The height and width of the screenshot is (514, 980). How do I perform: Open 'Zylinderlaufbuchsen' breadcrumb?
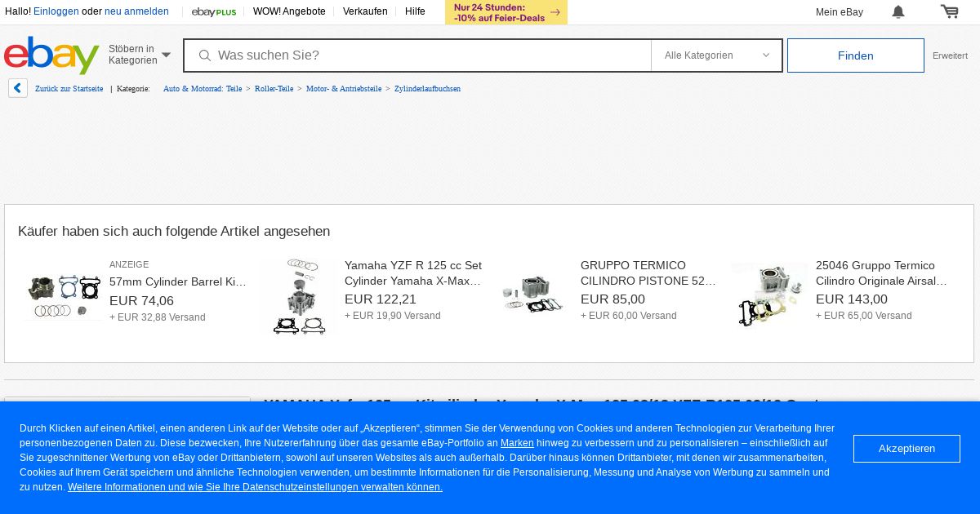click(427, 88)
